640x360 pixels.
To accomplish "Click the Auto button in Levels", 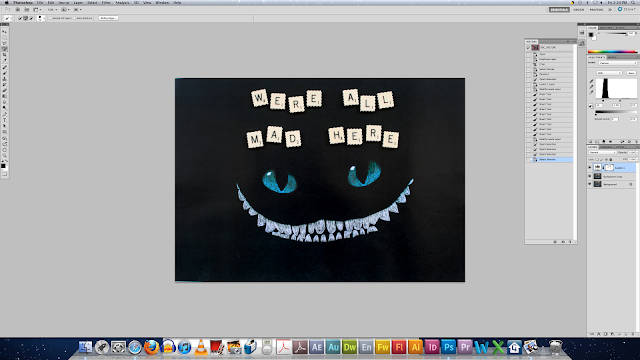I will point(631,73).
